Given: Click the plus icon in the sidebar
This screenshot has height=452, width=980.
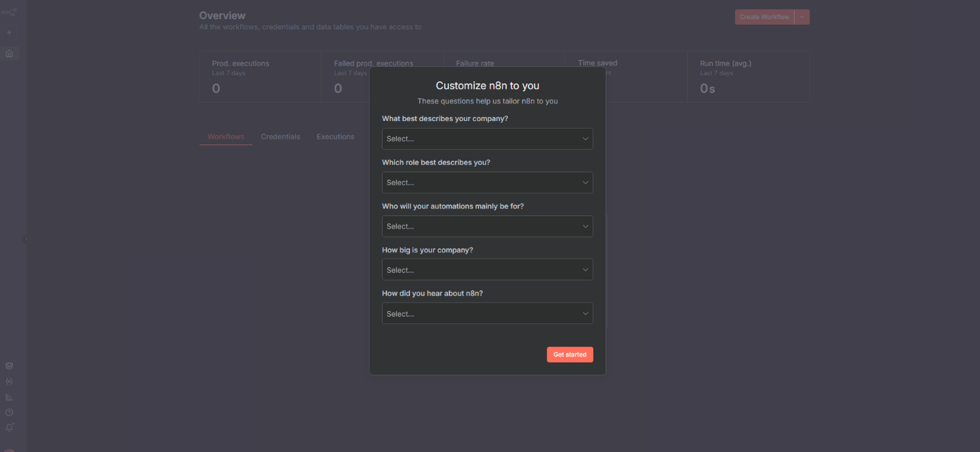Looking at the screenshot, I should point(9,32).
